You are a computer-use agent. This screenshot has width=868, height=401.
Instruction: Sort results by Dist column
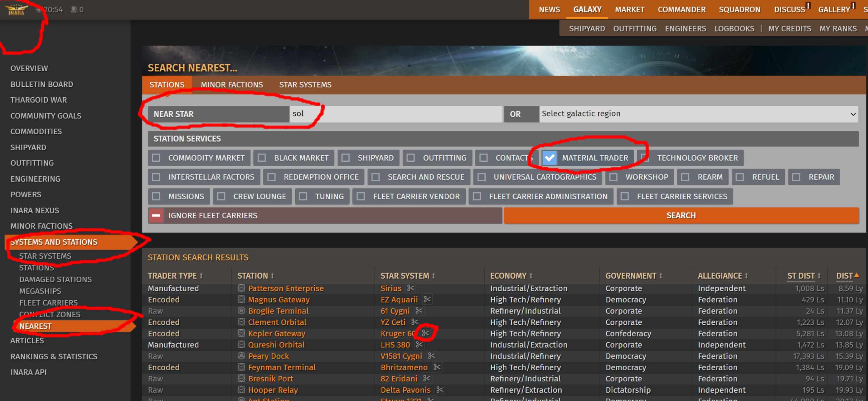click(x=847, y=276)
